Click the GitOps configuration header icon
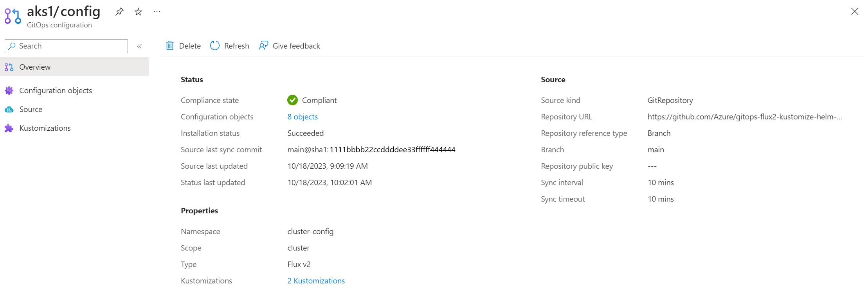The width and height of the screenshot is (868, 294). point(13,16)
